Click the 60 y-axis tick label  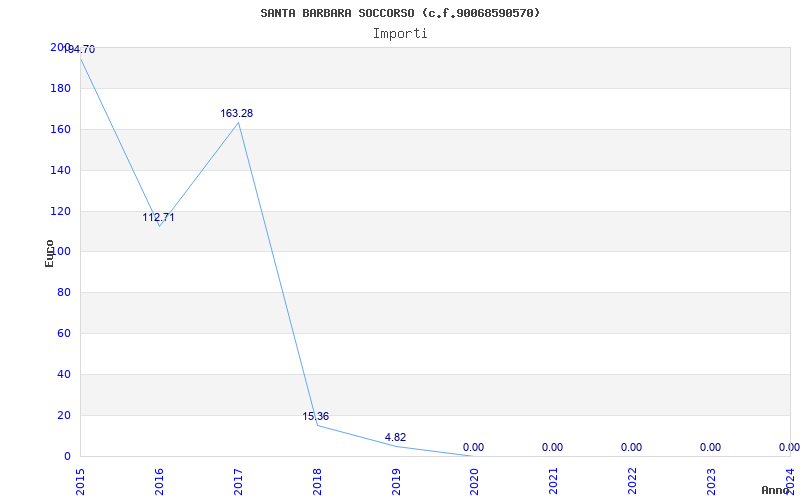click(x=63, y=334)
